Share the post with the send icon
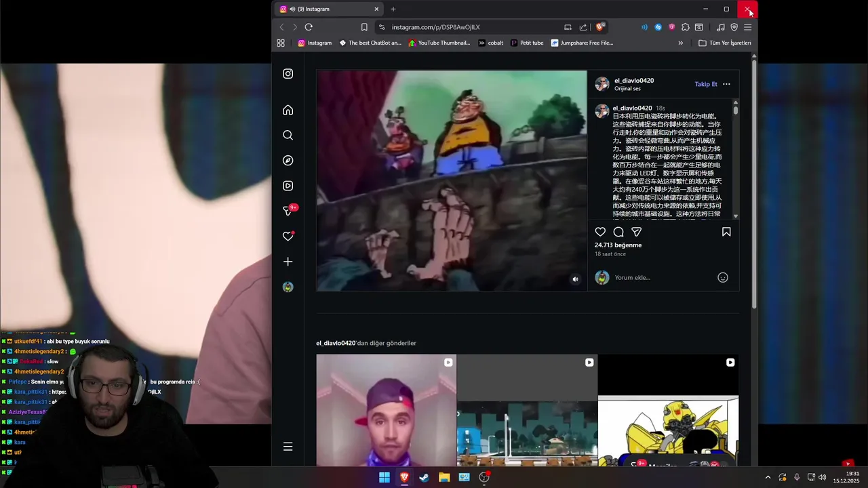Viewport: 868px width, 488px height. (636, 232)
